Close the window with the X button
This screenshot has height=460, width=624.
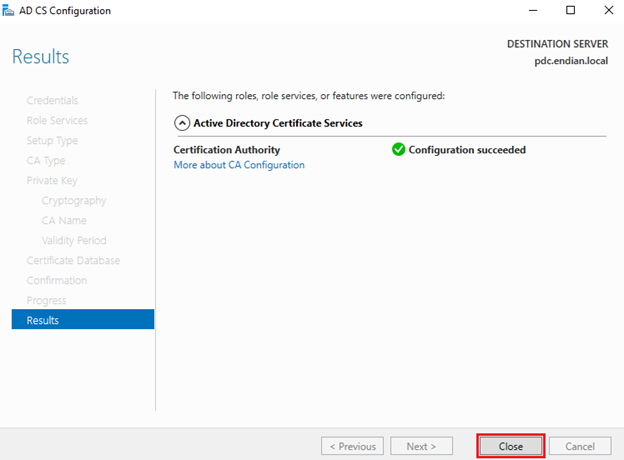[609, 10]
